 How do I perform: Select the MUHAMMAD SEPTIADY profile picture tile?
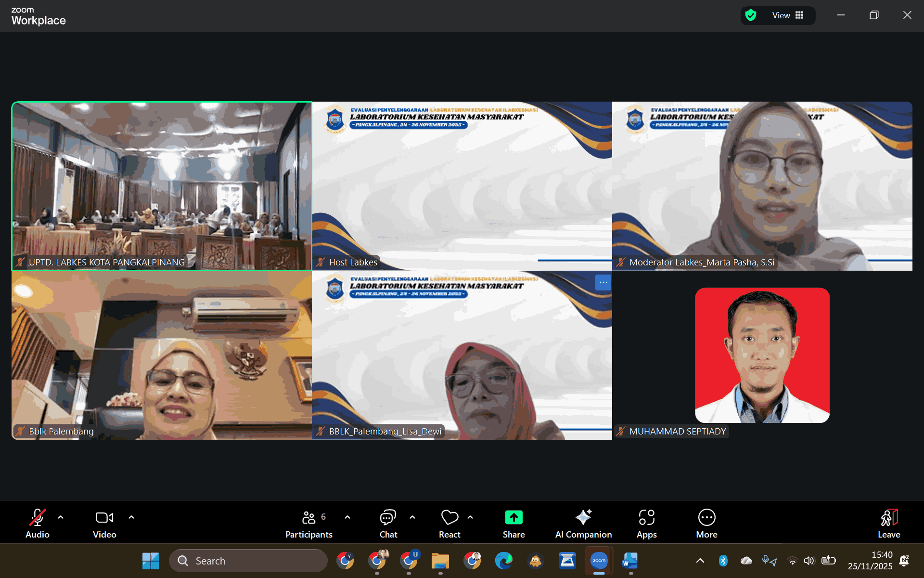pos(762,355)
